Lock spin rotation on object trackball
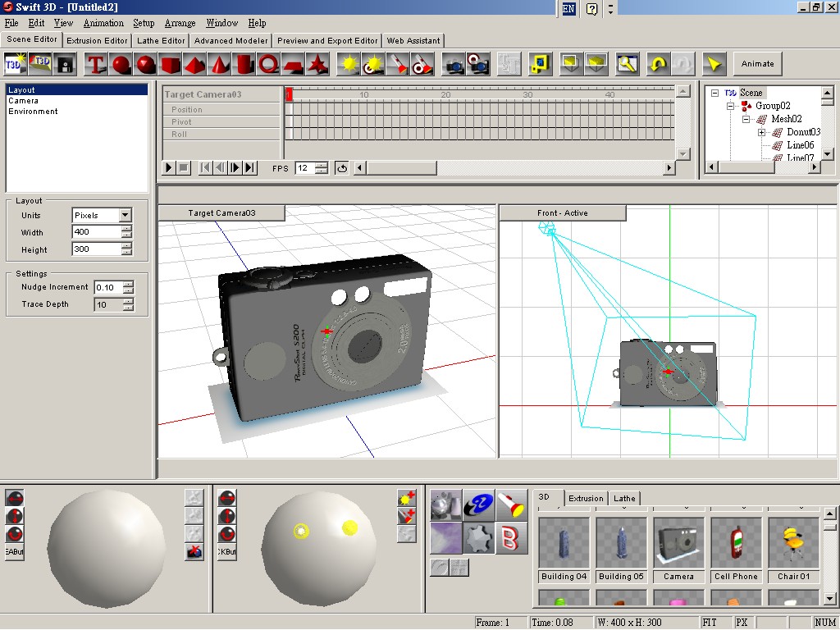 (15, 534)
